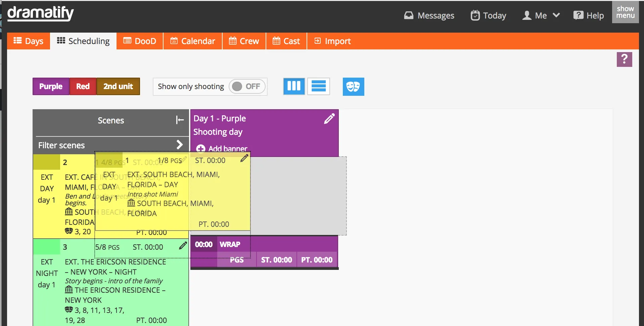Image resolution: width=644 pixels, height=326 pixels.
Task: Click the Cast tab calendar icon
Action: tap(276, 41)
